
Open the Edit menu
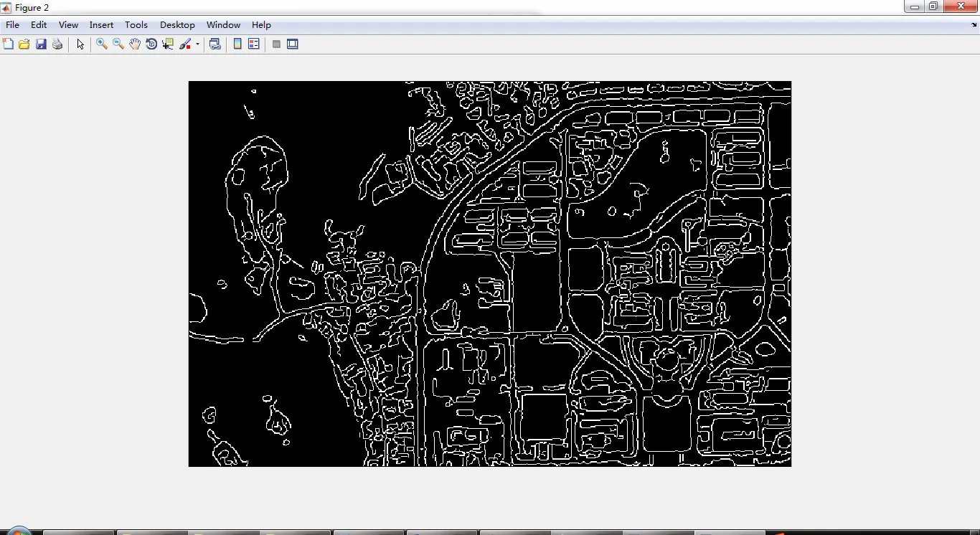(x=39, y=25)
